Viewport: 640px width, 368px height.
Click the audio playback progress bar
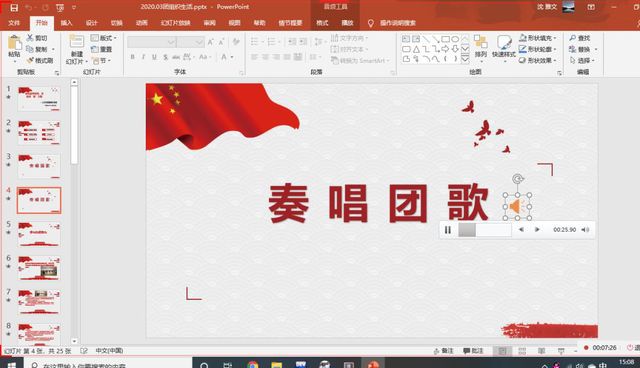484,230
